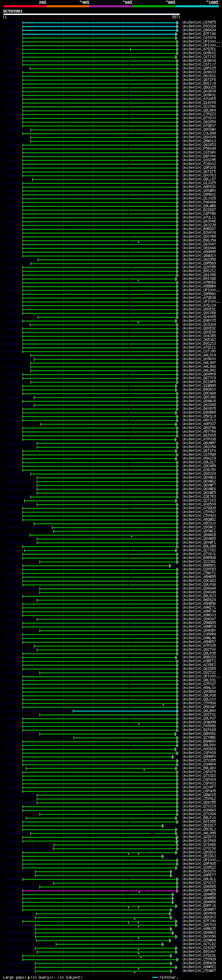Select hit label UniRef100_C6FAU5
This screenshot has height=980, width=222.
tap(199, 791)
